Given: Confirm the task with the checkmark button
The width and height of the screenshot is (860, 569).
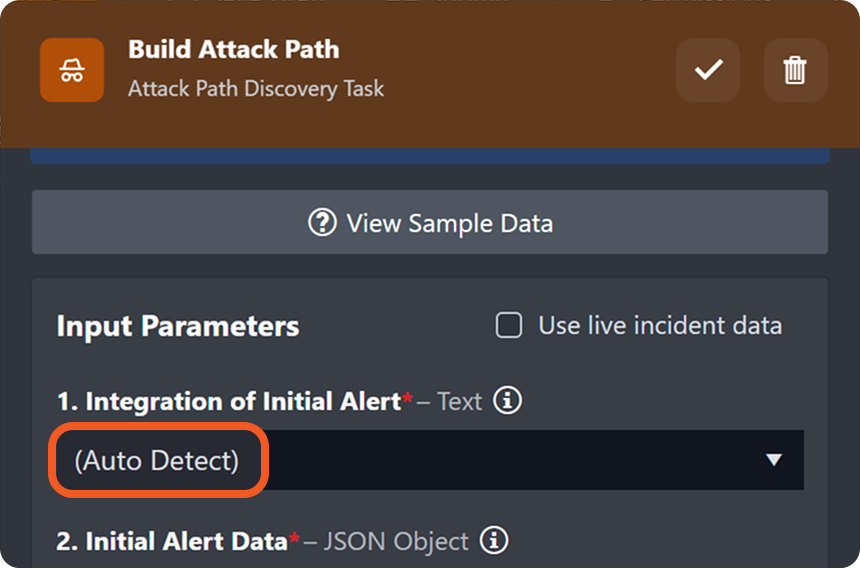Looking at the screenshot, I should pyautogui.click(x=708, y=70).
